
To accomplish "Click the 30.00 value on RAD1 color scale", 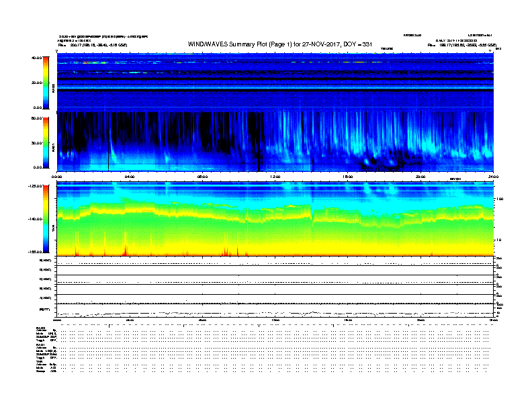I will 36,143.
